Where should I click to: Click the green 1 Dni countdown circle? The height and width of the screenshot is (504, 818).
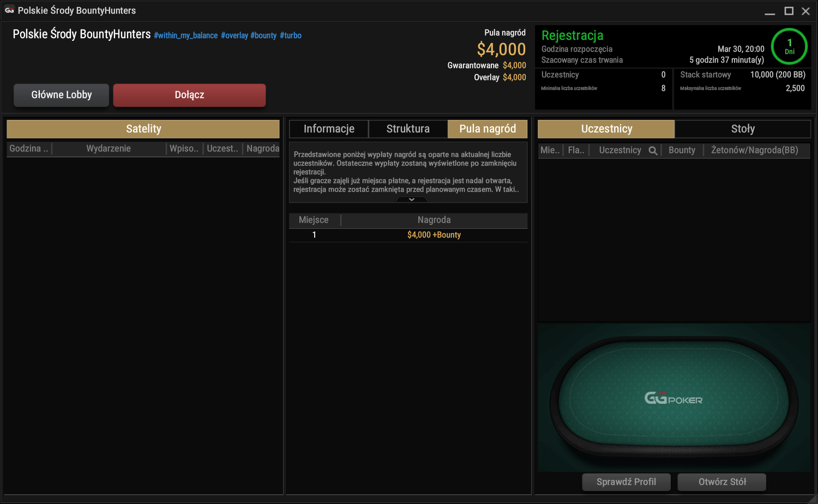click(x=789, y=46)
